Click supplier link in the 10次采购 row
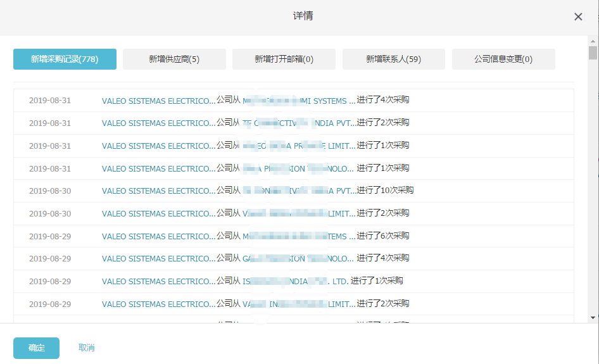The image size is (599, 364). tap(299, 191)
